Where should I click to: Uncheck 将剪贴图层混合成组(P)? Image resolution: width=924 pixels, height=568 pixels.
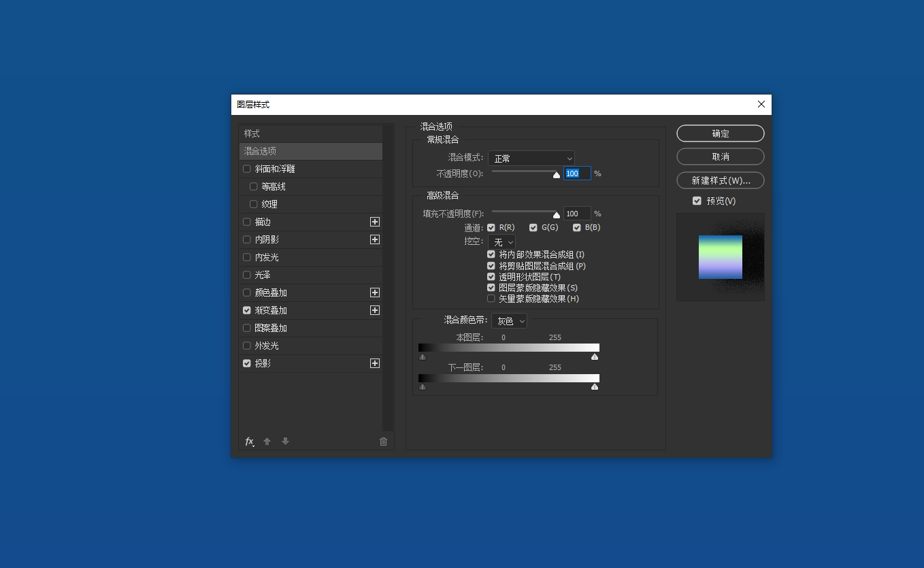pos(491,266)
